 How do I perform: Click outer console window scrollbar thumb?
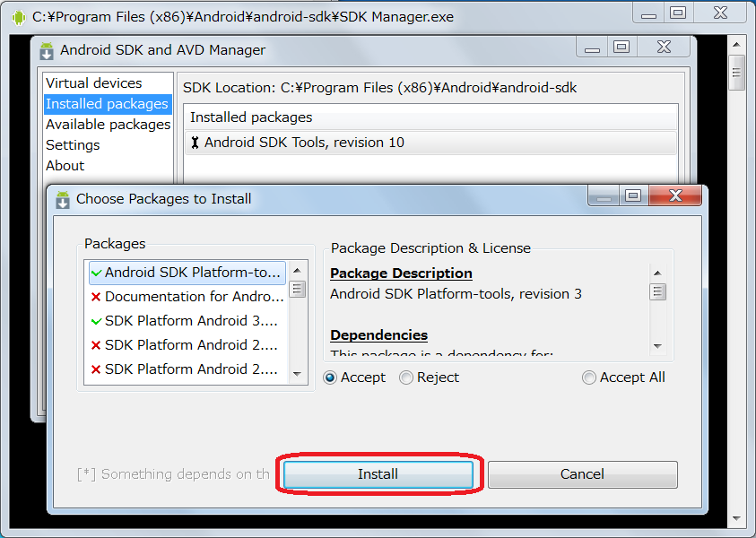click(736, 73)
